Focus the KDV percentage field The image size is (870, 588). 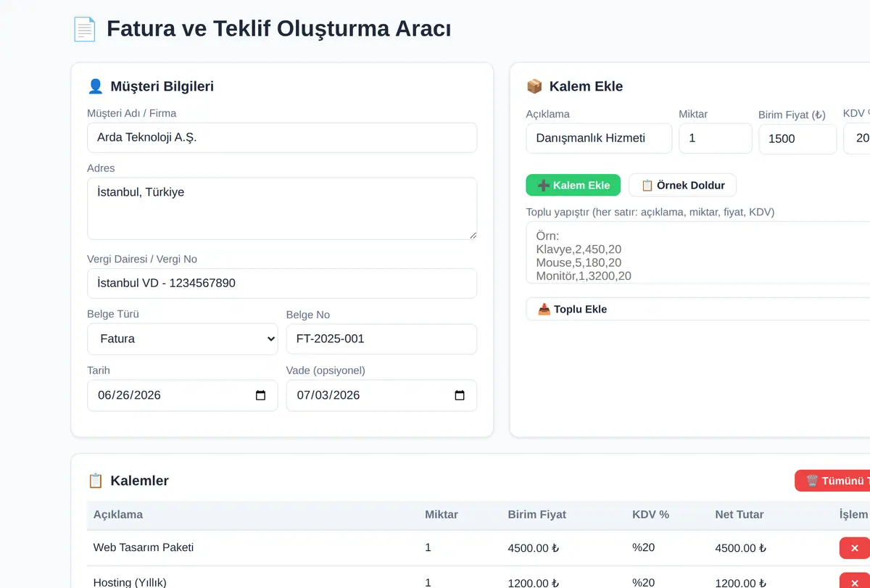[x=857, y=138]
